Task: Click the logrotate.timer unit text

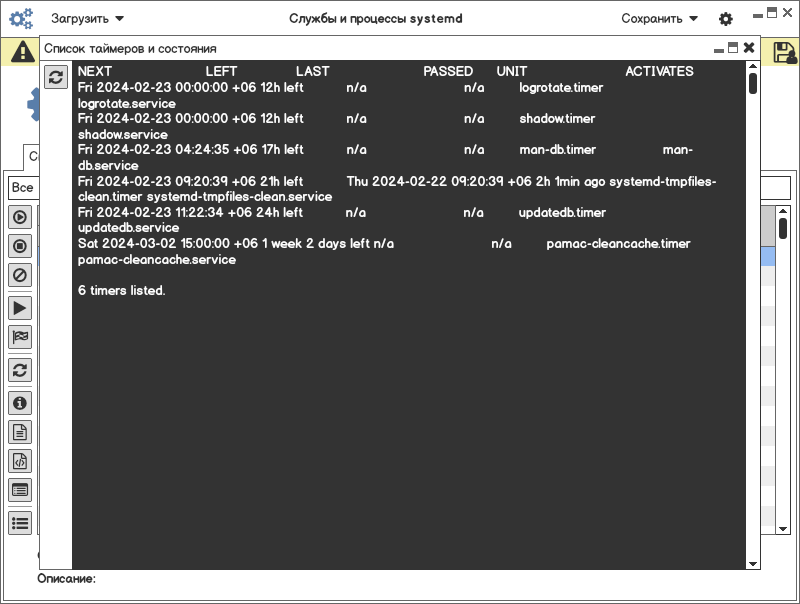Action: tap(561, 88)
